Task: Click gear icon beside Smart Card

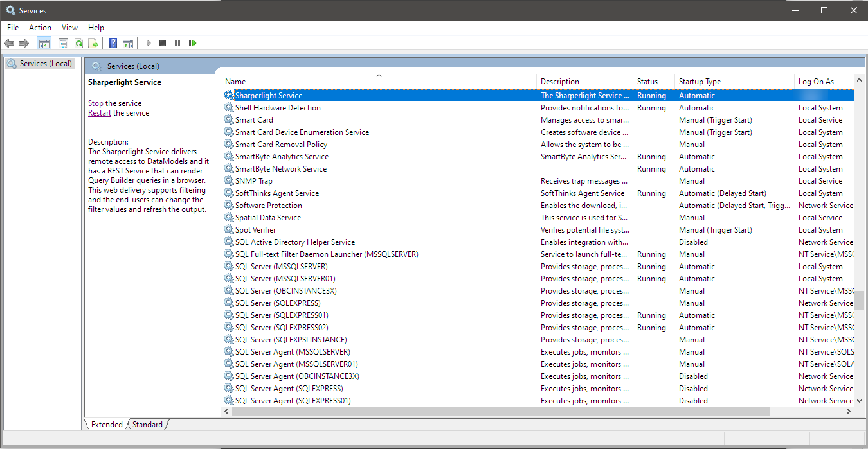Action: (x=228, y=119)
